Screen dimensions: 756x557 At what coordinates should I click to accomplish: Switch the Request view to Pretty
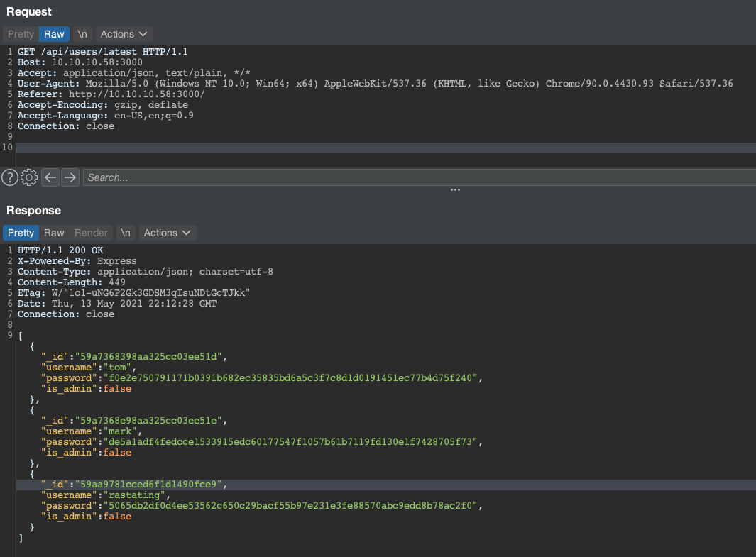pos(20,33)
